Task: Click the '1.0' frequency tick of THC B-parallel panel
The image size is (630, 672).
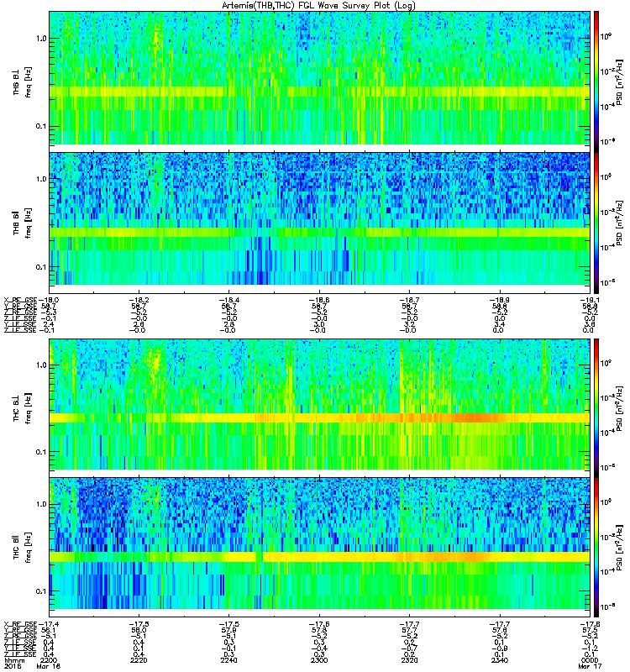Action: click(x=41, y=504)
